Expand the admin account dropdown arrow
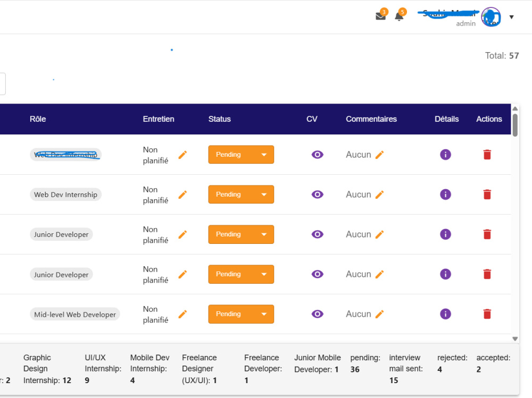 (511, 17)
